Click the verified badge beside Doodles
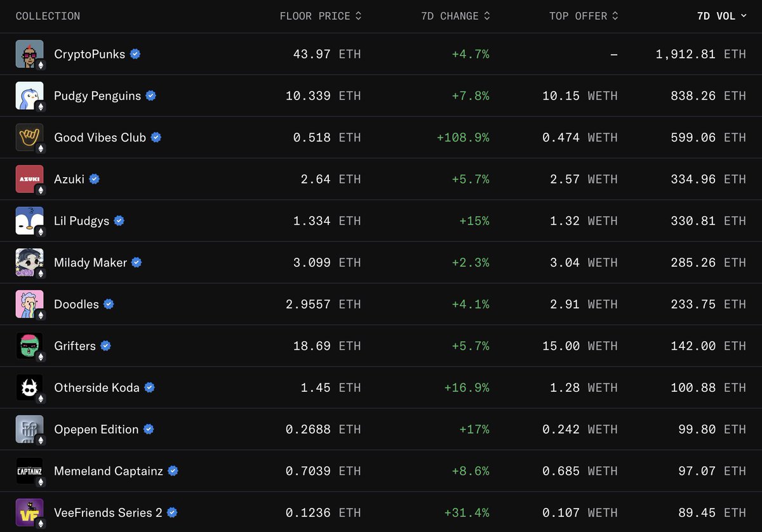 pos(109,304)
